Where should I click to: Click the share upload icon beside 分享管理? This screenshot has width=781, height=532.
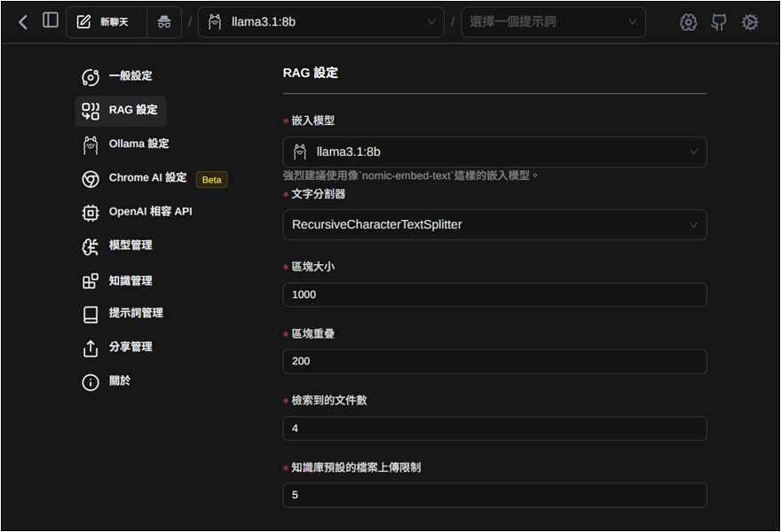[x=91, y=348]
